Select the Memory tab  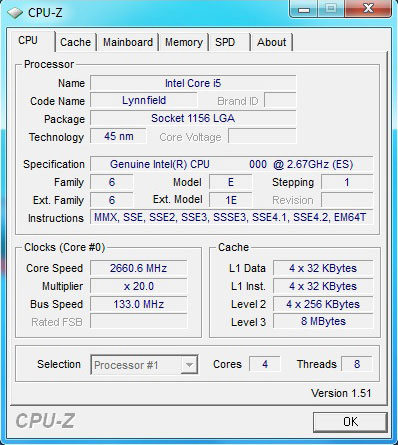184,42
